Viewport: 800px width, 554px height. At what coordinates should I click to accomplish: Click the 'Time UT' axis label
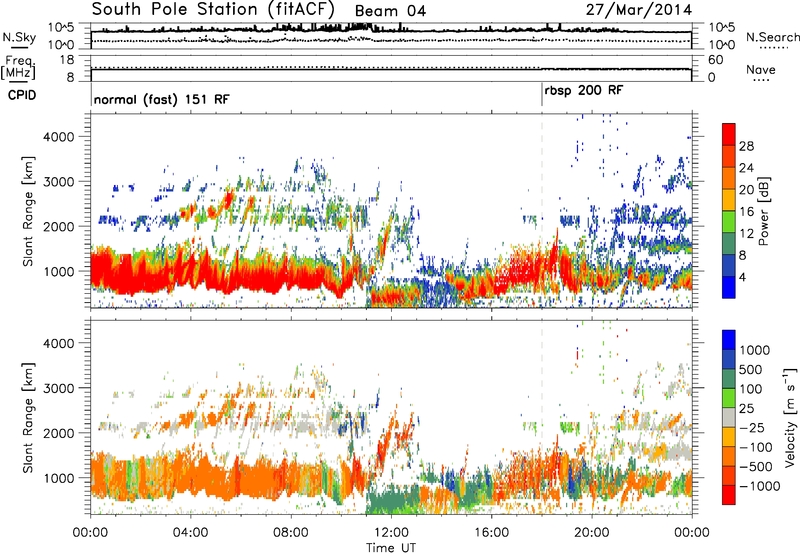(x=391, y=547)
